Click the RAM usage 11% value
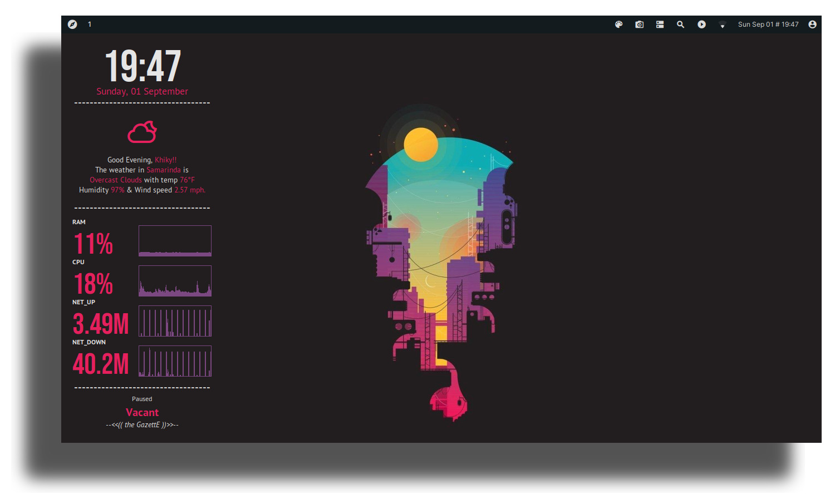Screen dimensions: 835x504 coord(94,244)
